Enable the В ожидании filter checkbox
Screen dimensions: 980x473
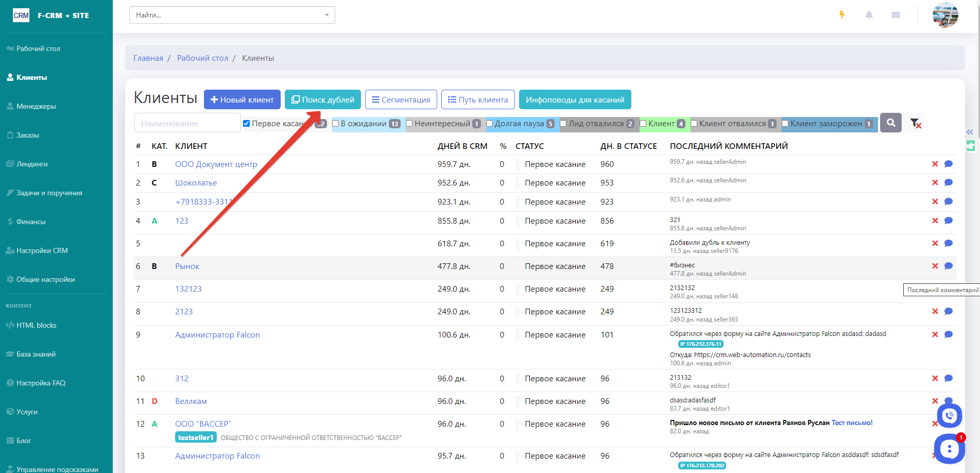(x=336, y=124)
